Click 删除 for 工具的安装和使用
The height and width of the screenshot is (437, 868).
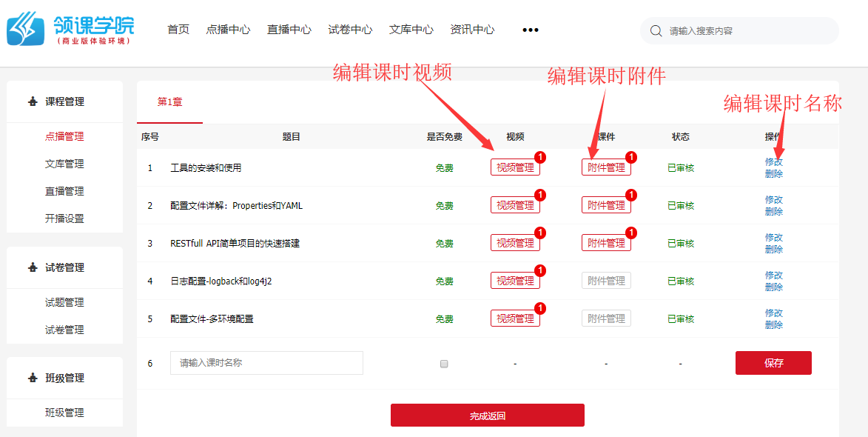point(774,174)
